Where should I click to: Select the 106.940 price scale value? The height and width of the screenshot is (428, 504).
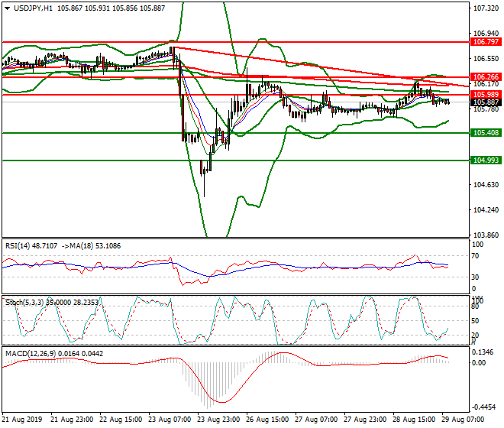pyautogui.click(x=486, y=34)
